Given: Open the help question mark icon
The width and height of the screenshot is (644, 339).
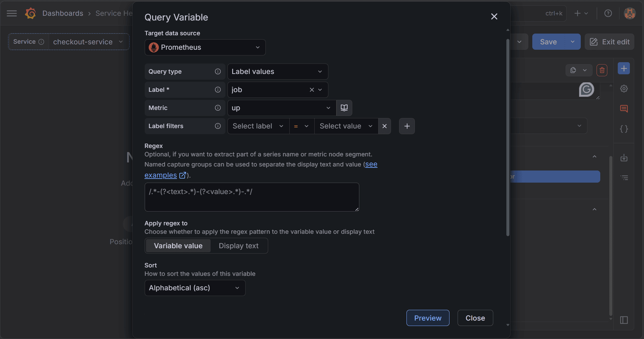Looking at the screenshot, I should pos(608,13).
